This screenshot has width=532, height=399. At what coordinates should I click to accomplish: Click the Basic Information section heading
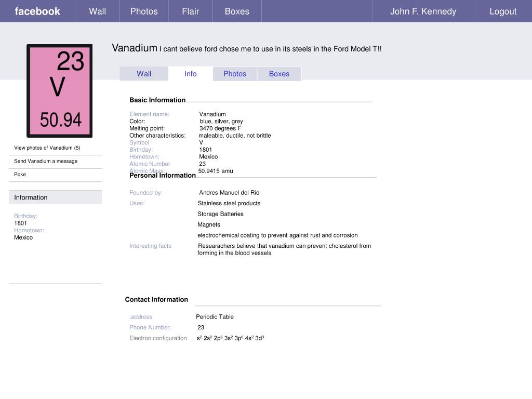[x=157, y=100]
